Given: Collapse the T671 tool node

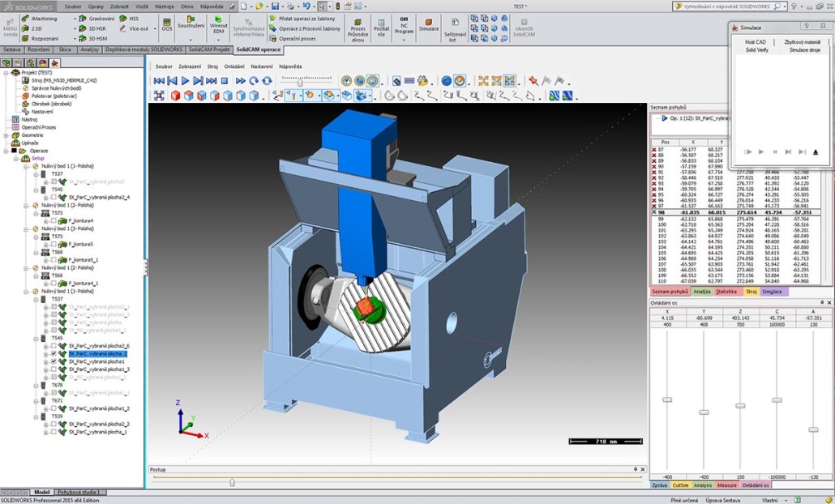Looking at the screenshot, I should tap(36, 401).
